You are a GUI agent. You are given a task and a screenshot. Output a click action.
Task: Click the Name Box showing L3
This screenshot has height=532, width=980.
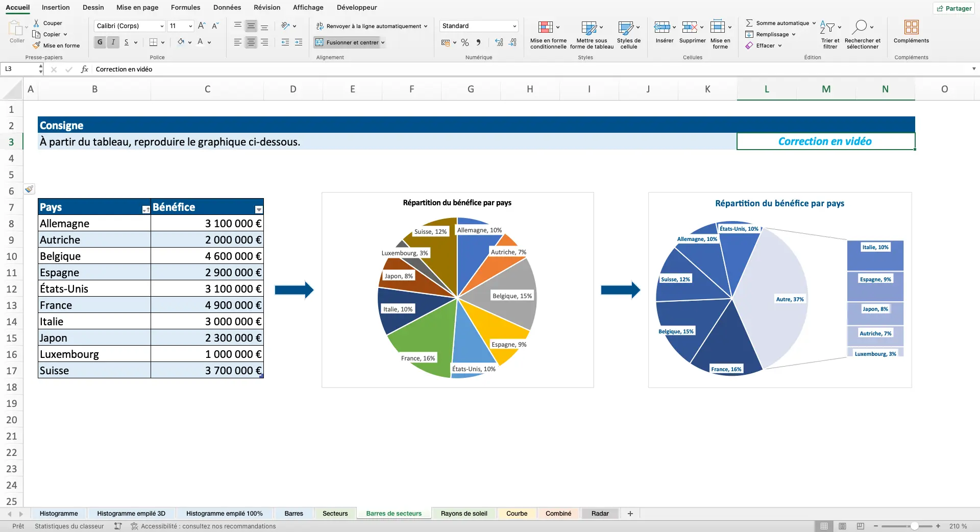pyautogui.click(x=19, y=69)
